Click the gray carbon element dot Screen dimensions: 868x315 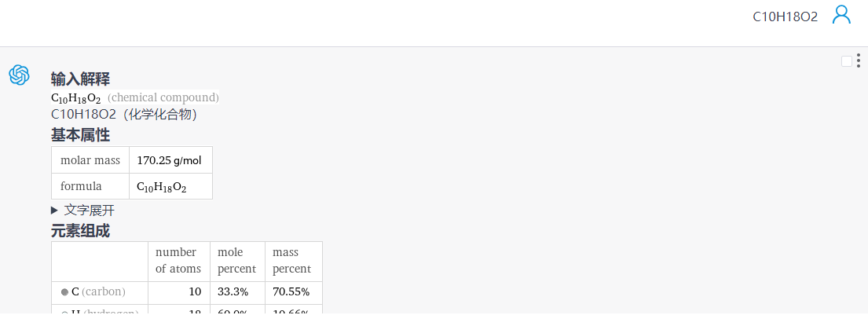tap(64, 292)
